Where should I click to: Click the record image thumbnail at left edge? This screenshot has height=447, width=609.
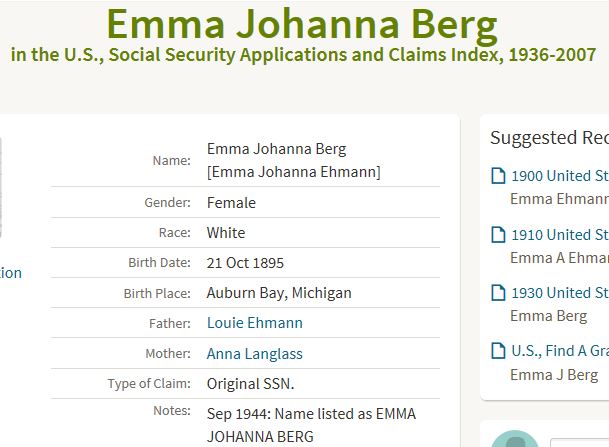(x=1, y=187)
